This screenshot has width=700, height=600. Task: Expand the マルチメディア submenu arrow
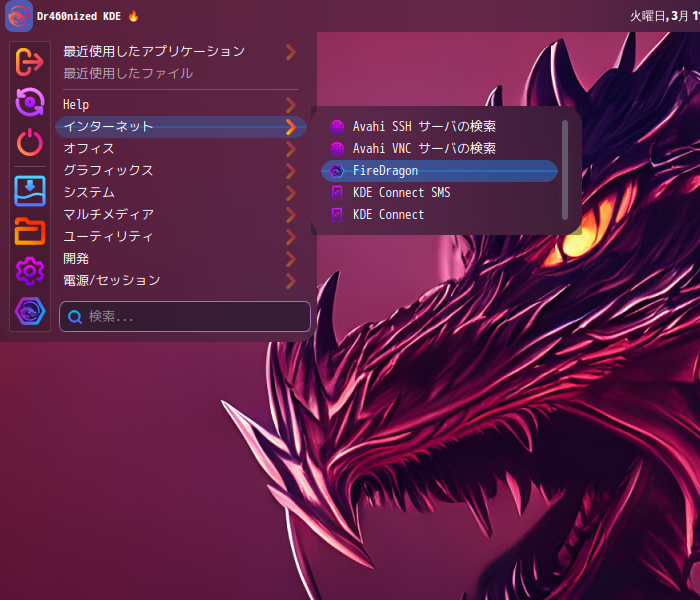click(x=291, y=215)
